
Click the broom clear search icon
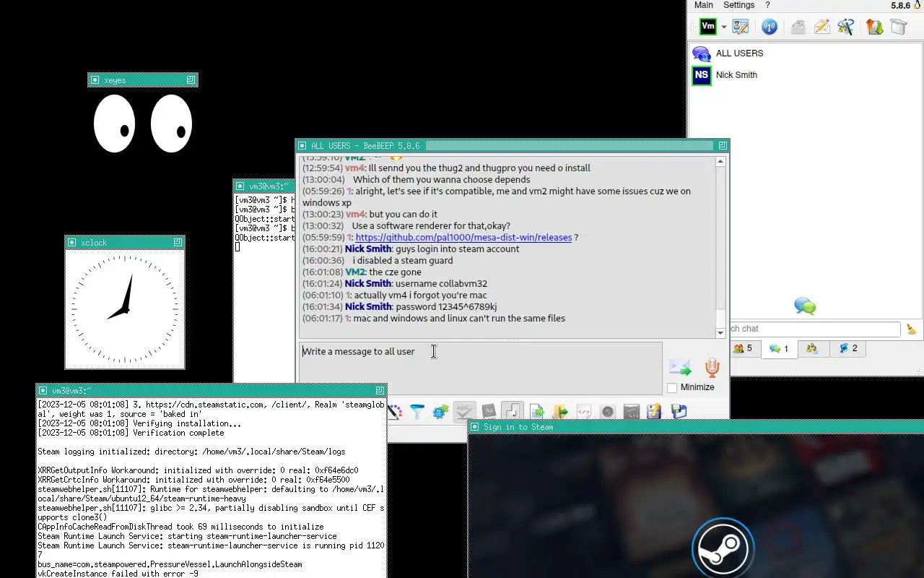[911, 329]
